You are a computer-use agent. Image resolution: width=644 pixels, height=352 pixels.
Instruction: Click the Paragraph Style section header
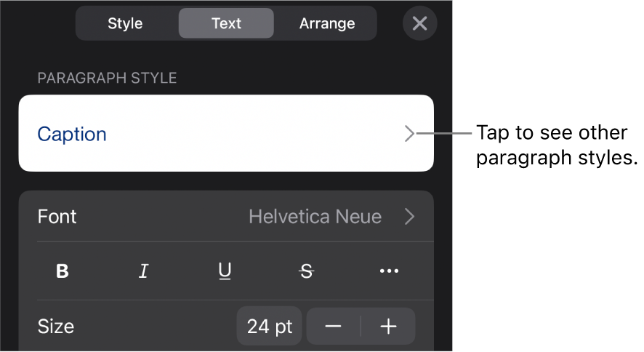click(x=108, y=78)
